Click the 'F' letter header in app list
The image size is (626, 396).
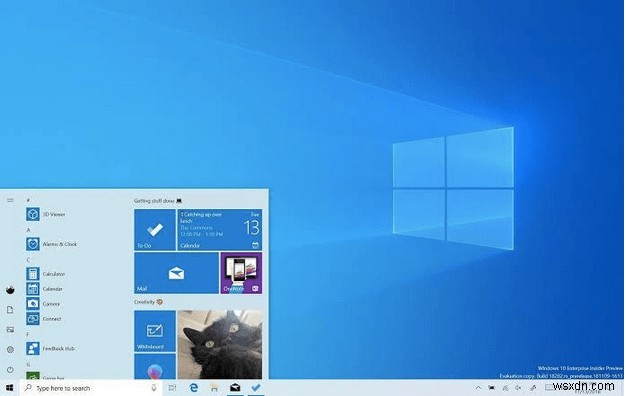pos(28,334)
